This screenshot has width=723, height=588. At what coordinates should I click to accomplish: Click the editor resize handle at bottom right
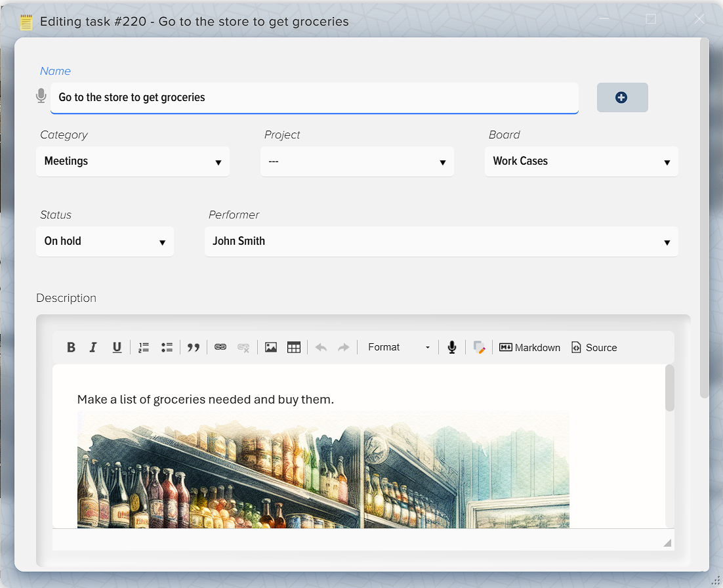pyautogui.click(x=667, y=543)
